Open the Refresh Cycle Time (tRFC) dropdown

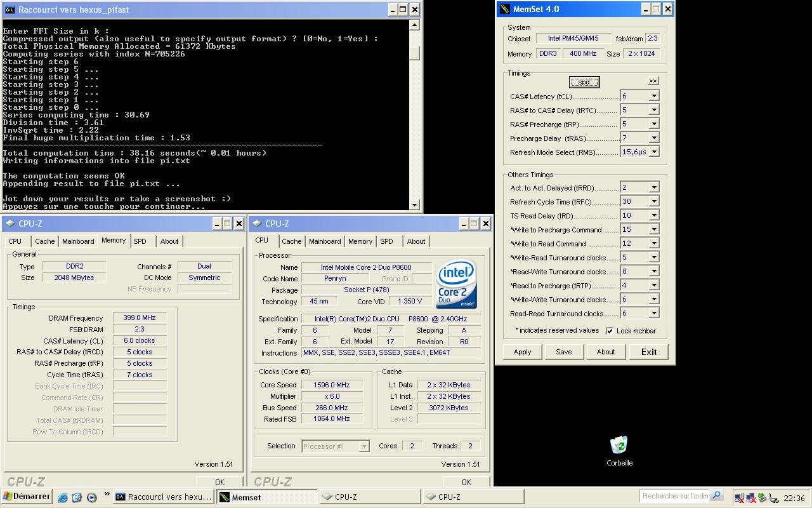click(653, 201)
